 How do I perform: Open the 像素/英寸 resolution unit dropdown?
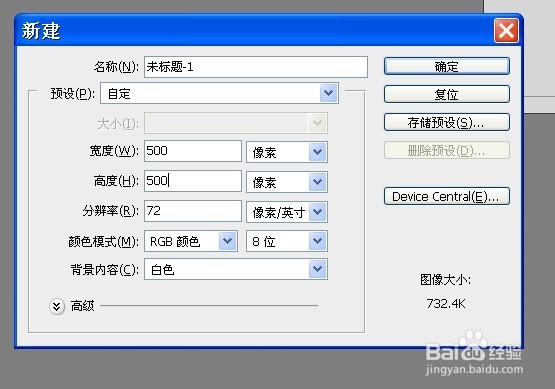pyautogui.click(x=287, y=212)
